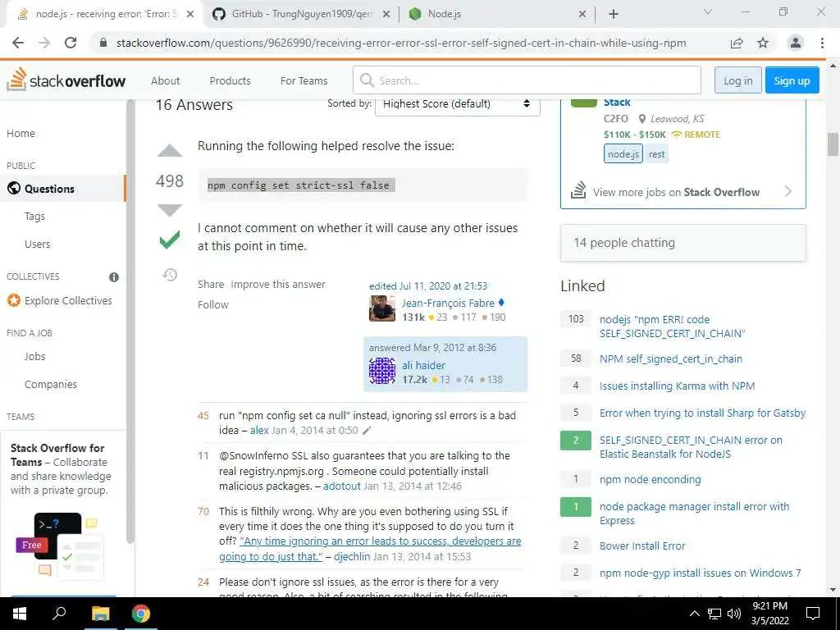Open the 14 people chatting box
840x630 pixels.
[x=683, y=243]
